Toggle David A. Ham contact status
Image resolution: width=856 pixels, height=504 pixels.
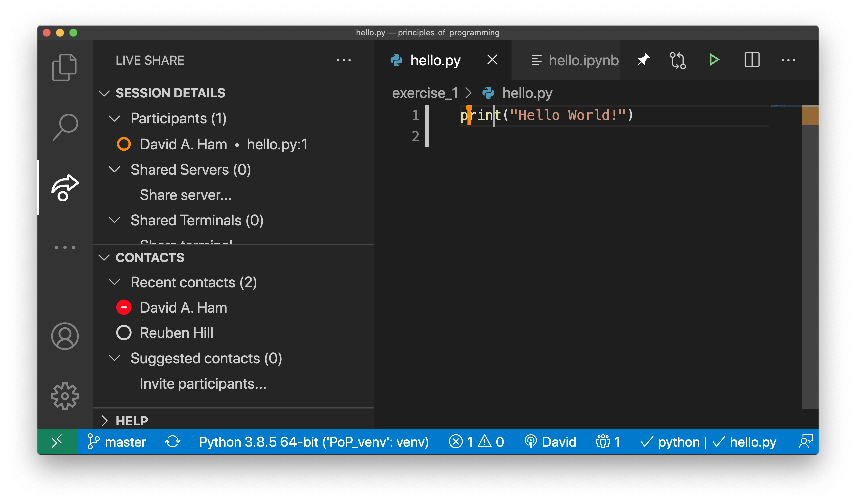[x=124, y=307]
